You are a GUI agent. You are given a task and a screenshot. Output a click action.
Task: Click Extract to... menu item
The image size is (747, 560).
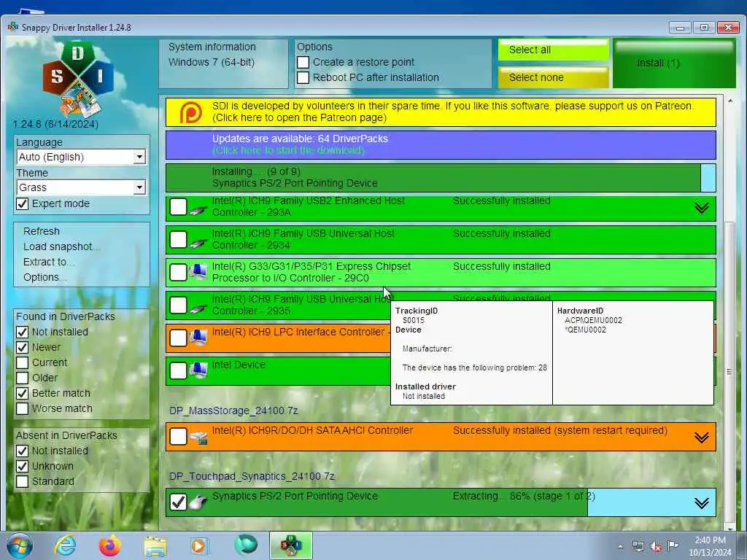coord(49,262)
